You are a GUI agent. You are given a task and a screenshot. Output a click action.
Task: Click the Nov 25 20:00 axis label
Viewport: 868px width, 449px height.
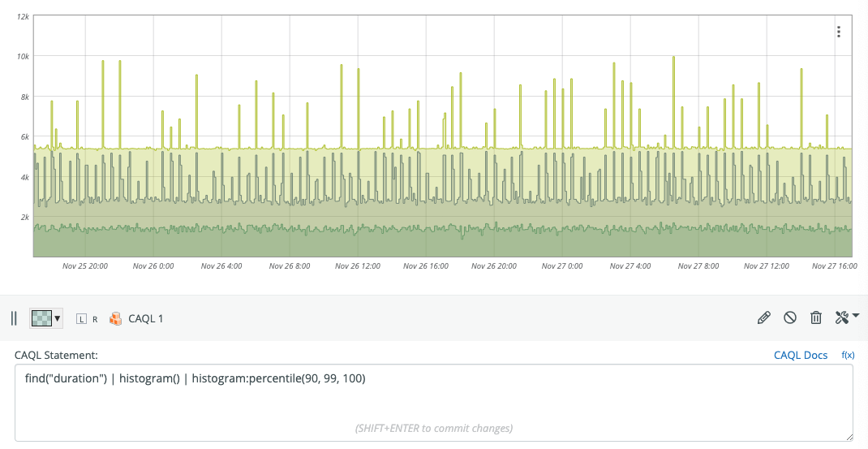[x=85, y=266]
